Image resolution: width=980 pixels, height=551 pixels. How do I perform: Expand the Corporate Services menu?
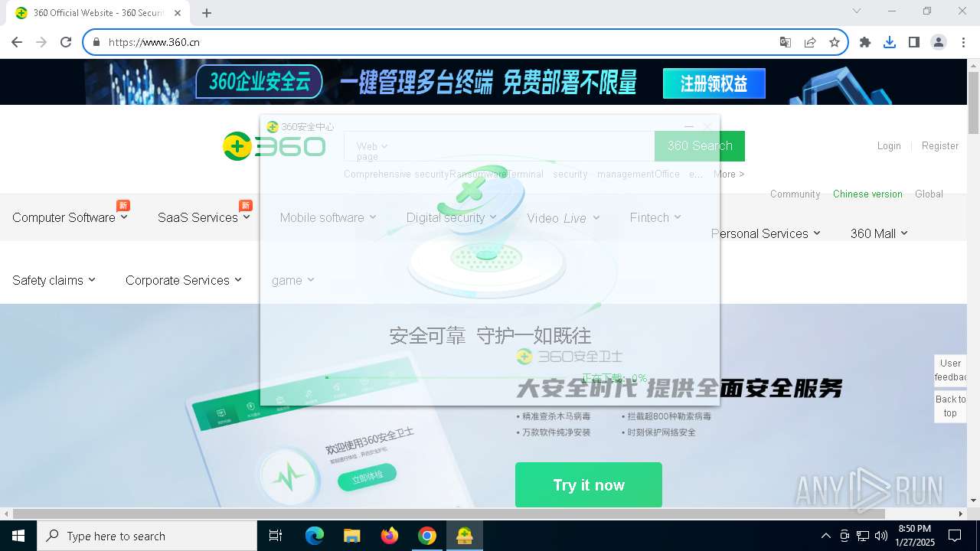184,280
